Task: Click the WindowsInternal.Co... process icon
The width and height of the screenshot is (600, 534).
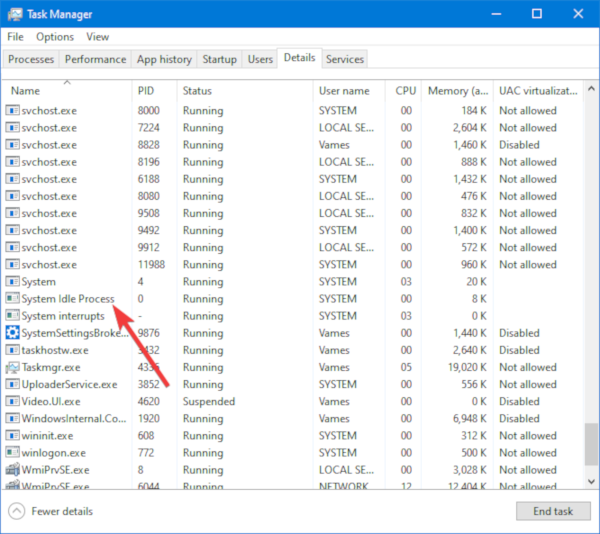Action: coord(12,419)
